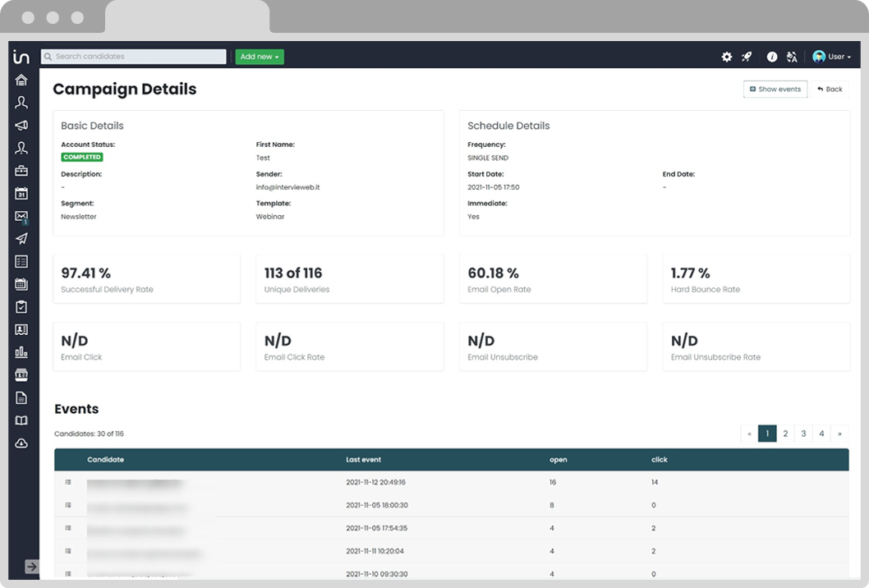The width and height of the screenshot is (869, 588).
Task: Click the app logo in sidebar
Action: [21, 57]
